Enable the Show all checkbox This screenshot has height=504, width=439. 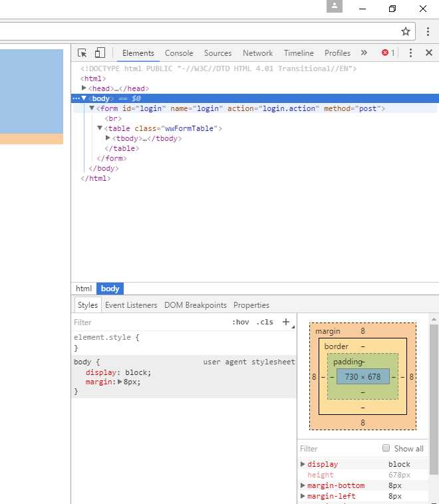point(386,448)
